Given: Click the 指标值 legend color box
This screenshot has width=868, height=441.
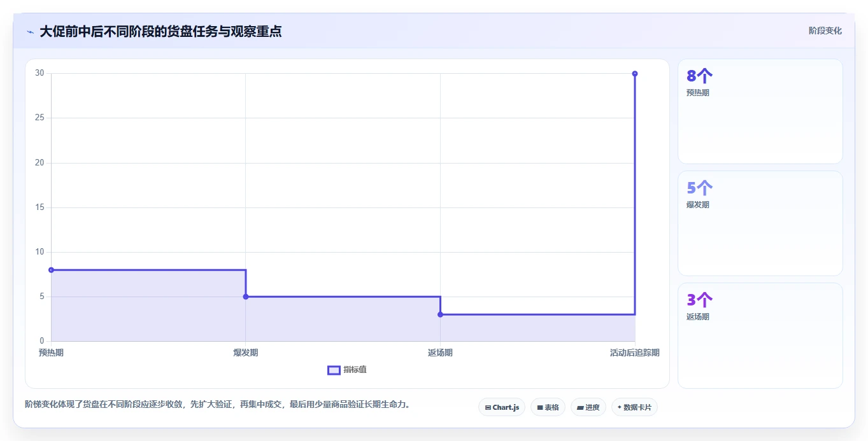Looking at the screenshot, I should coord(334,370).
